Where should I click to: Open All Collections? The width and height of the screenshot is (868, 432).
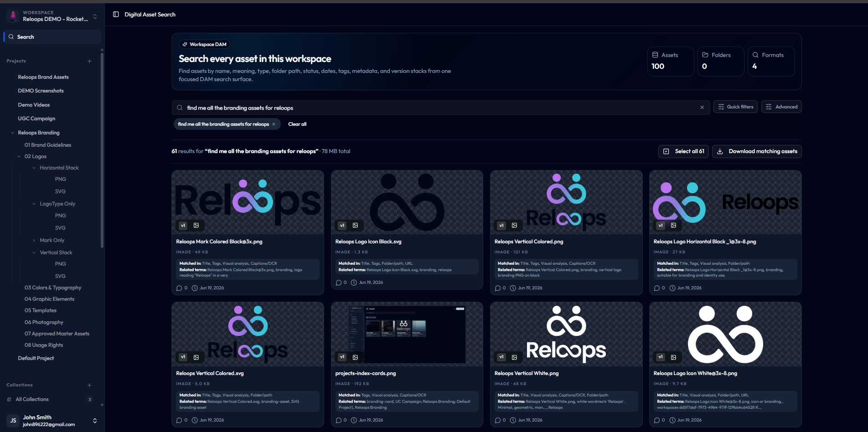coord(32,399)
